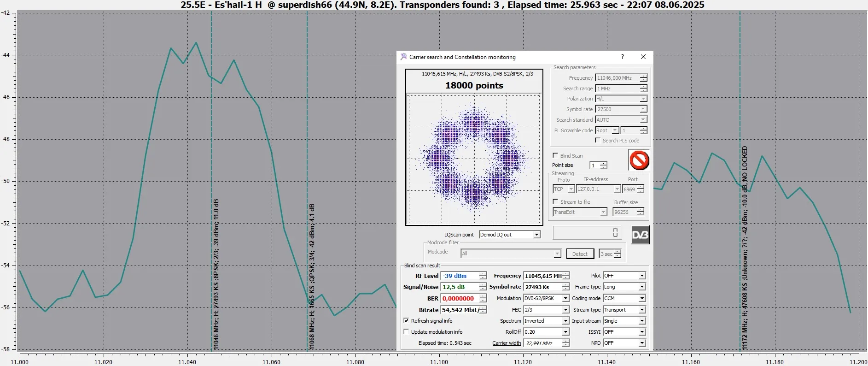Open the Stream type Transport dropdown
868x366 pixels.
pyautogui.click(x=642, y=310)
